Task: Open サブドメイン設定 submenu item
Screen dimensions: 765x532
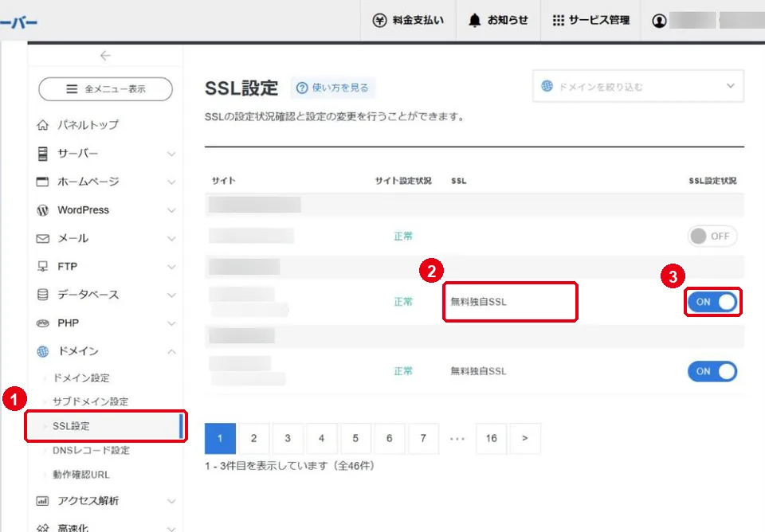Action: 90,401
